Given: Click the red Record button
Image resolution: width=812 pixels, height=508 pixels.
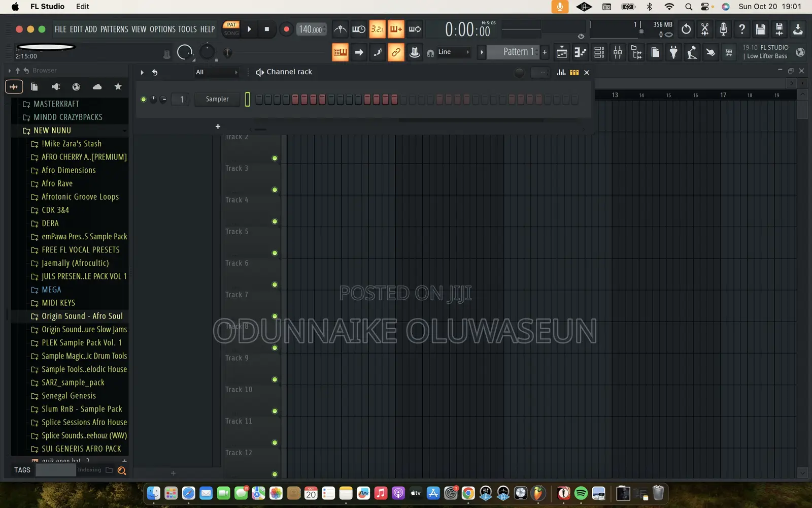Looking at the screenshot, I should (286, 29).
